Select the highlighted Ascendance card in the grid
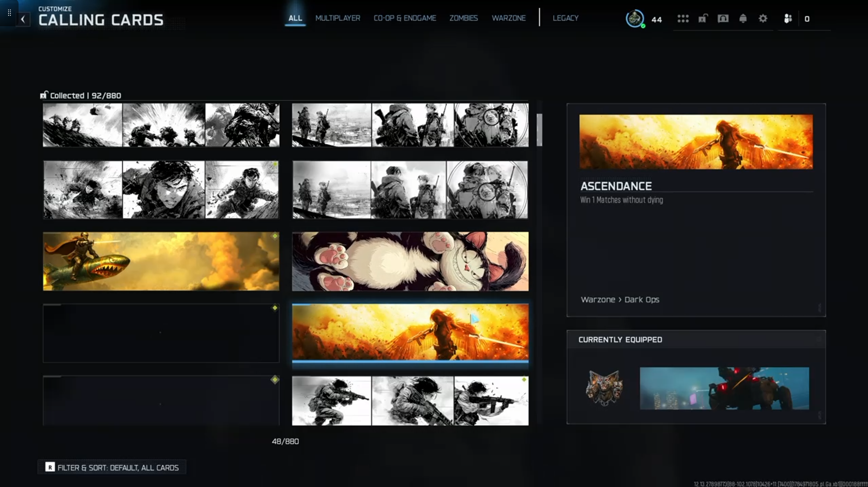 (410, 333)
